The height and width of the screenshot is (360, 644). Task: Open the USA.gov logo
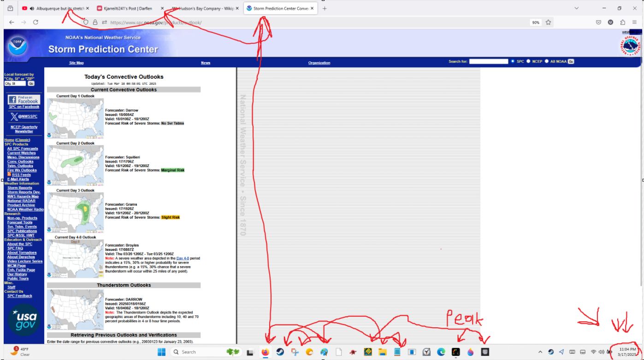coord(24,320)
